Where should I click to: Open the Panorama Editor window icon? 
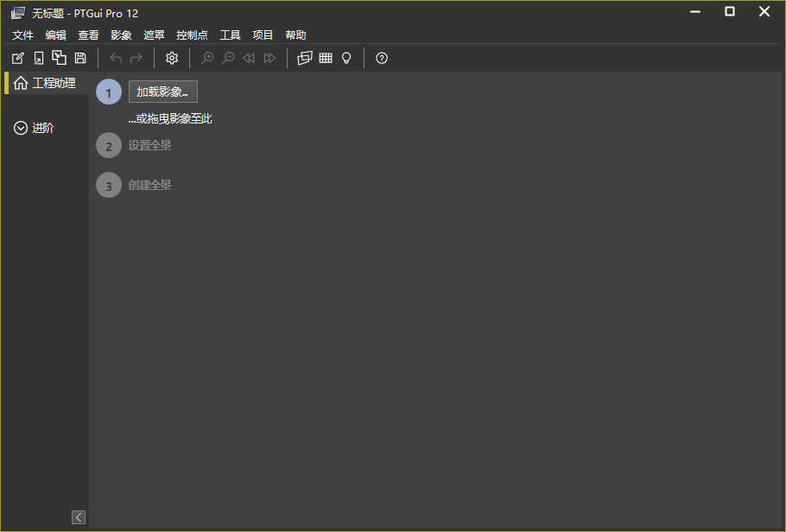point(304,58)
